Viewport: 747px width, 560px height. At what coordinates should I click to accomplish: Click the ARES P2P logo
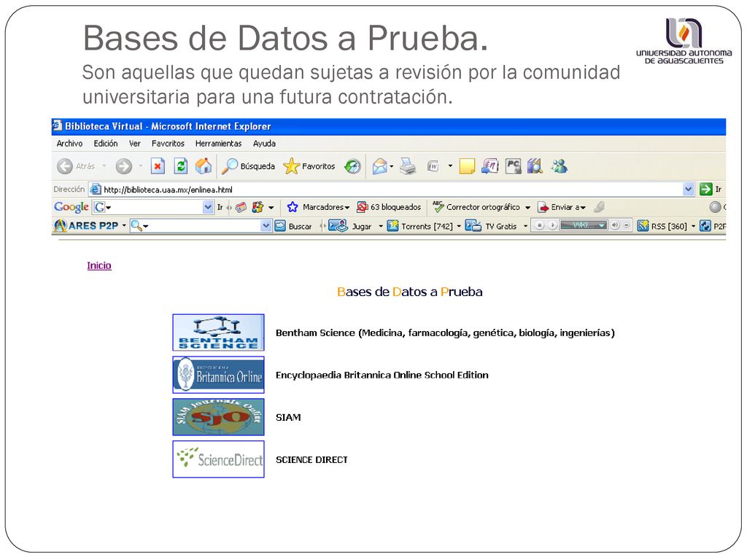pos(86,226)
